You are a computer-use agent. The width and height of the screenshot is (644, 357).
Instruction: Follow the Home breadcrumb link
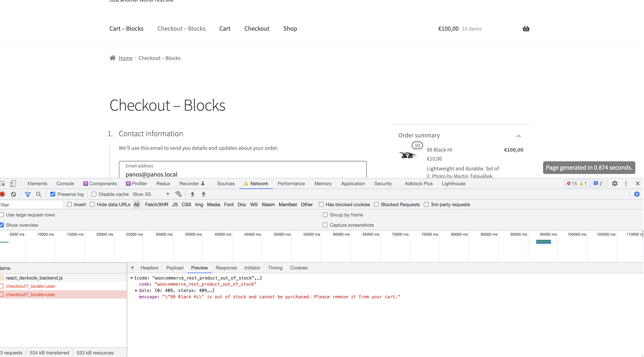pos(125,58)
